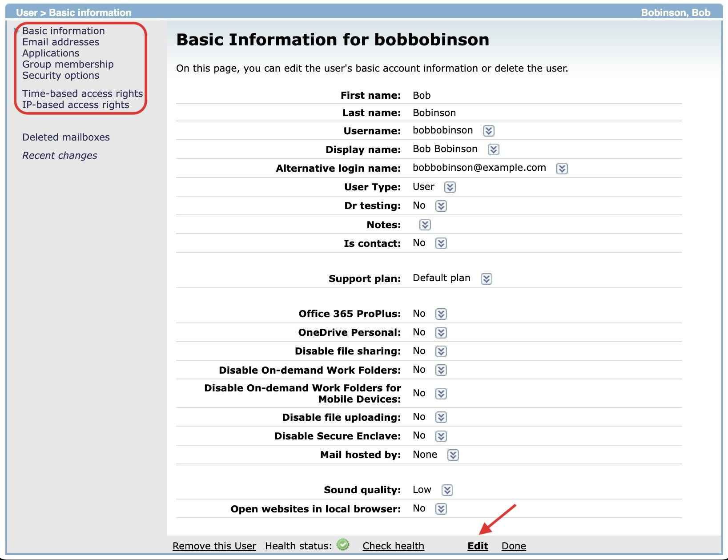Viewport: 728px width, 560px height.
Task: Expand the Alternative login name chevron icon
Action: pyautogui.click(x=562, y=169)
